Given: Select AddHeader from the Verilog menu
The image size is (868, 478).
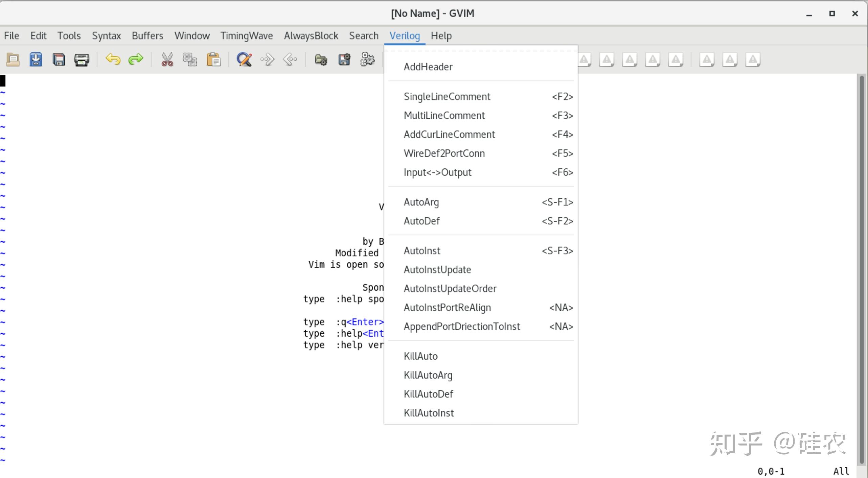Looking at the screenshot, I should (x=428, y=67).
